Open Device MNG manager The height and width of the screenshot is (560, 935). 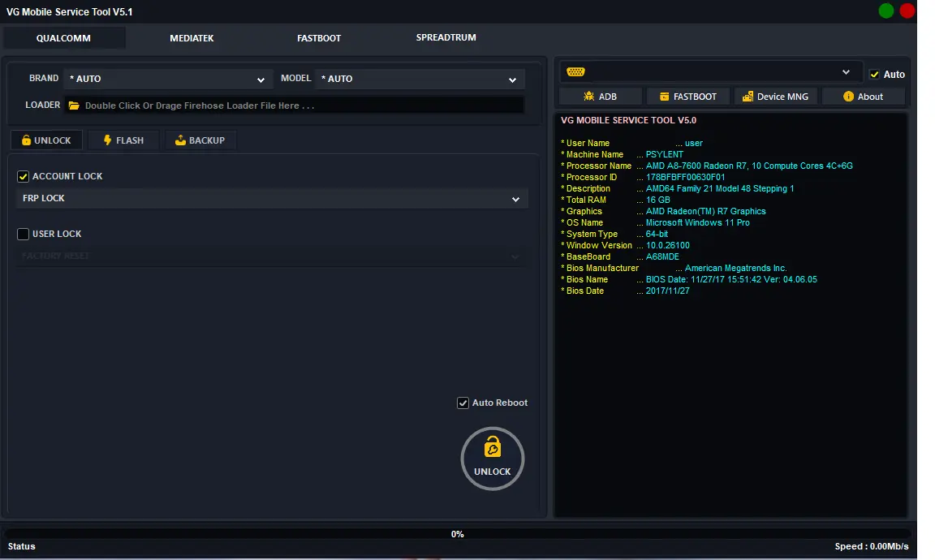pos(775,97)
